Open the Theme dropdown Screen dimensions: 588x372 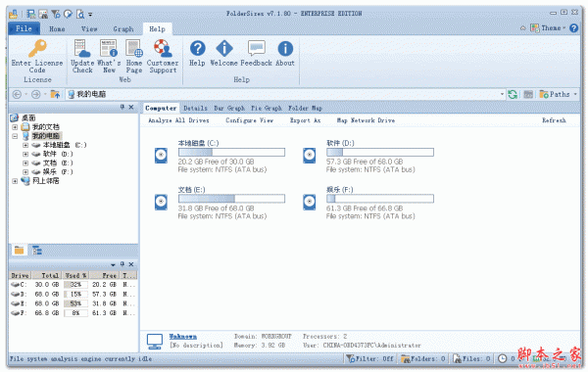548,28
